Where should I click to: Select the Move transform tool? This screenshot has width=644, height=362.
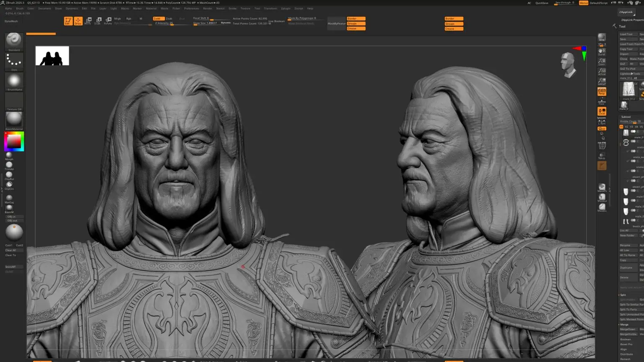coord(88,21)
